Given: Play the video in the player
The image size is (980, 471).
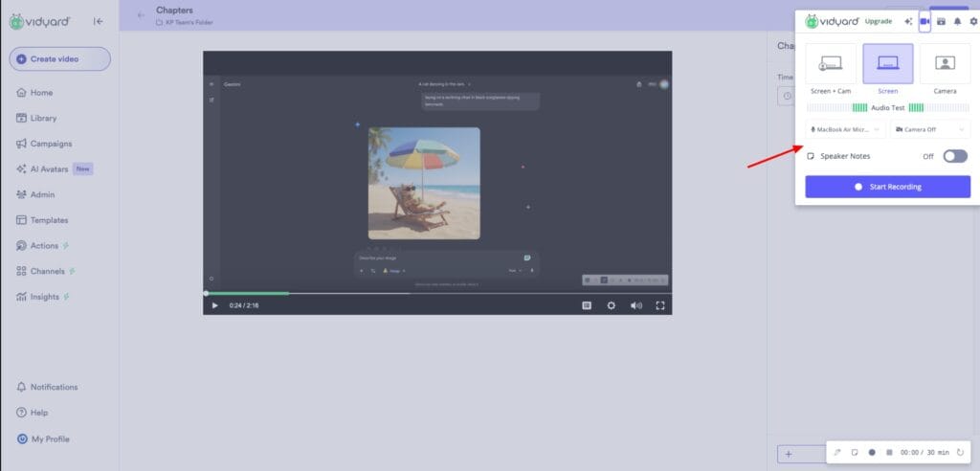Looking at the screenshot, I should 214,305.
